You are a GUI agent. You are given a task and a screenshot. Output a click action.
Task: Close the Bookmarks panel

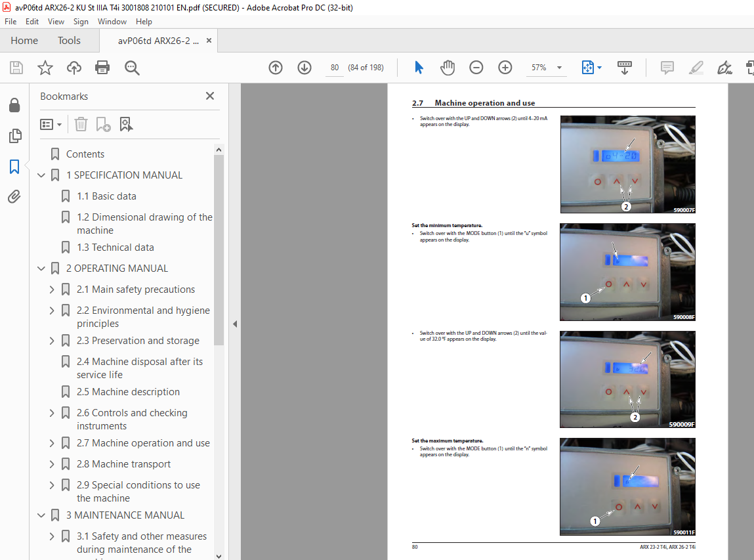tap(210, 97)
